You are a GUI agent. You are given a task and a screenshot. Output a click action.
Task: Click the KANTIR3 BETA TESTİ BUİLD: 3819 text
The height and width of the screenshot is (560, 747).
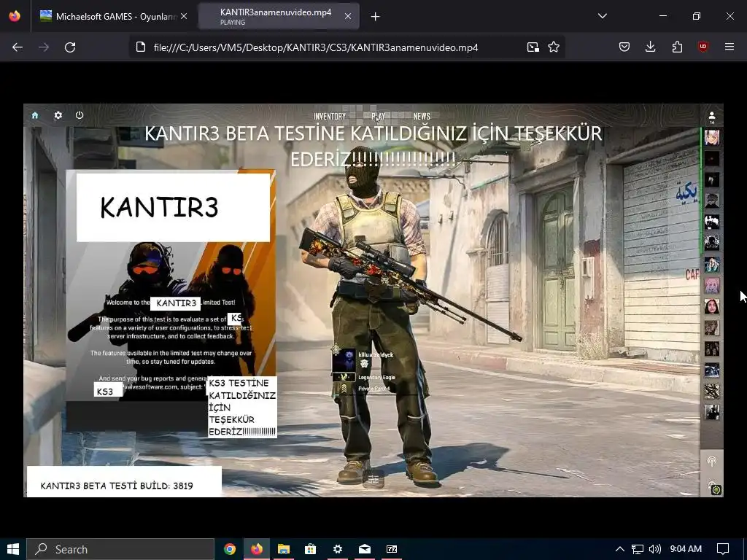click(117, 486)
